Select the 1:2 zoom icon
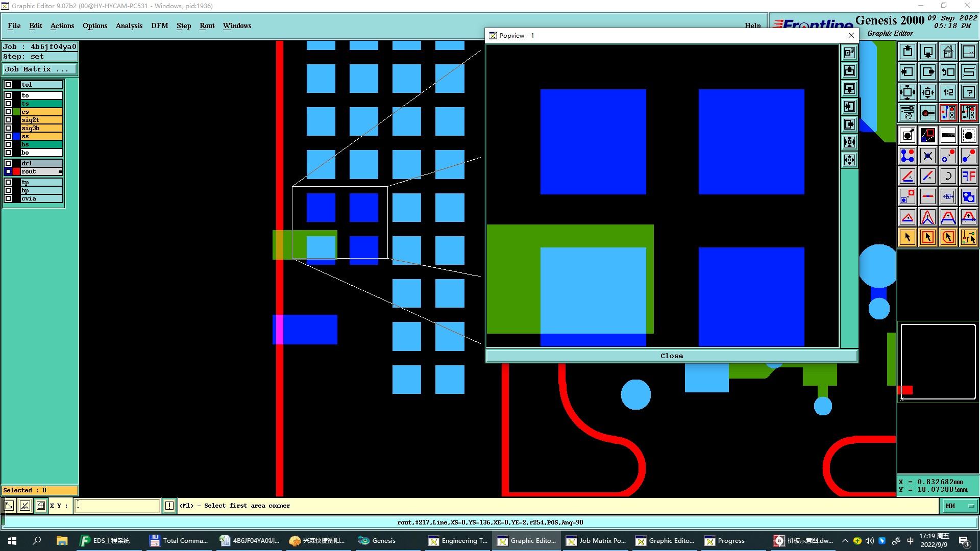 click(948, 92)
